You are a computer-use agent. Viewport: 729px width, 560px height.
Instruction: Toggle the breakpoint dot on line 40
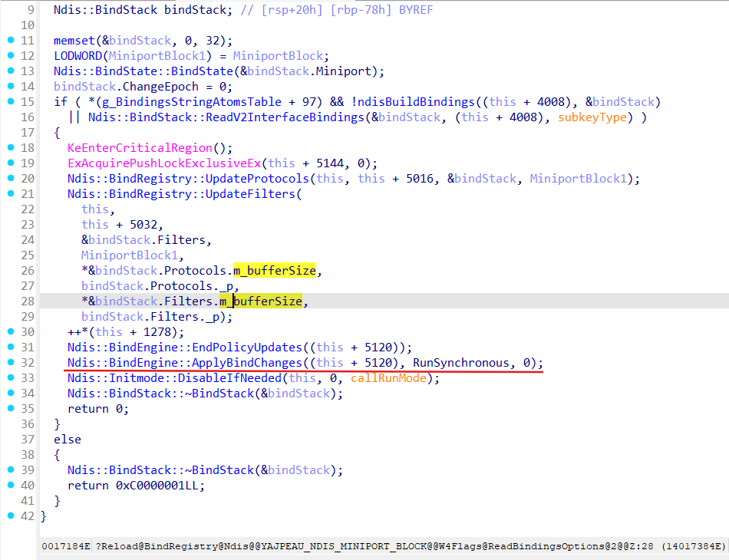10,486
